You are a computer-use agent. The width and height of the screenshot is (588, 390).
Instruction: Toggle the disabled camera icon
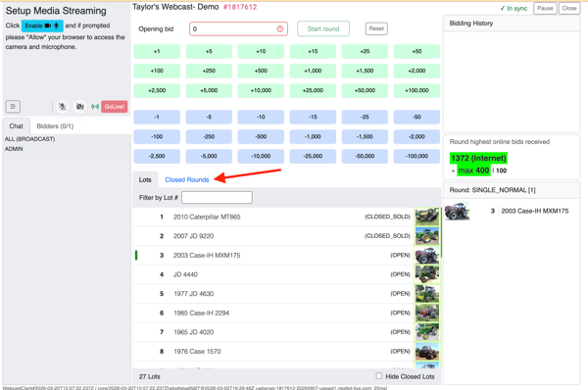(x=79, y=107)
